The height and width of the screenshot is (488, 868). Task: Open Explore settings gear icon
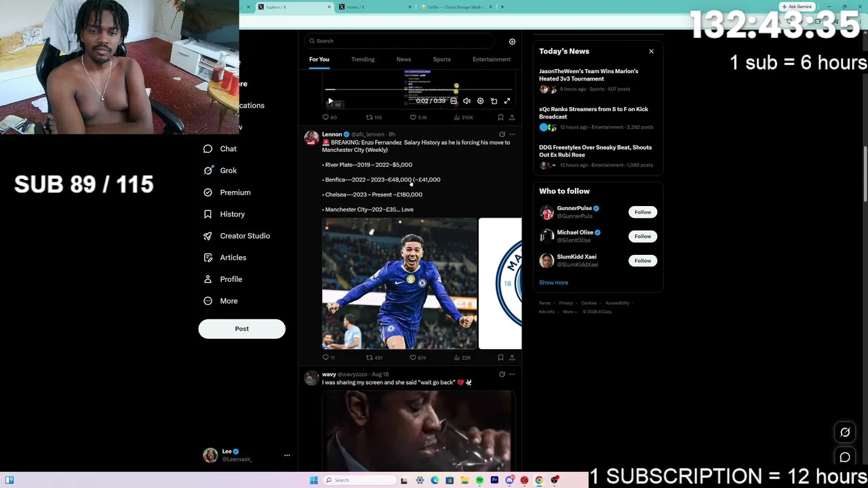point(512,41)
